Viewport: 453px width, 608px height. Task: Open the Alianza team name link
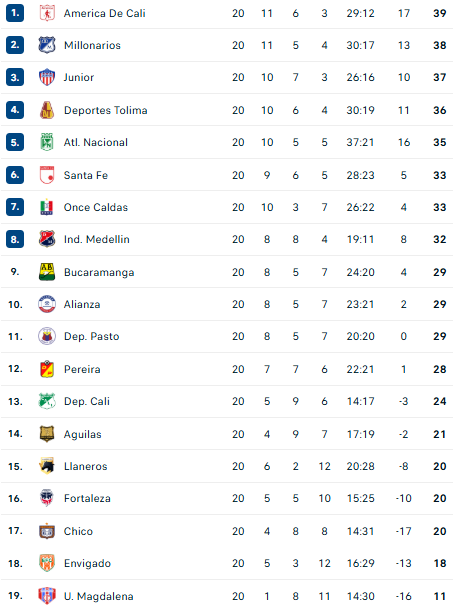click(x=82, y=304)
